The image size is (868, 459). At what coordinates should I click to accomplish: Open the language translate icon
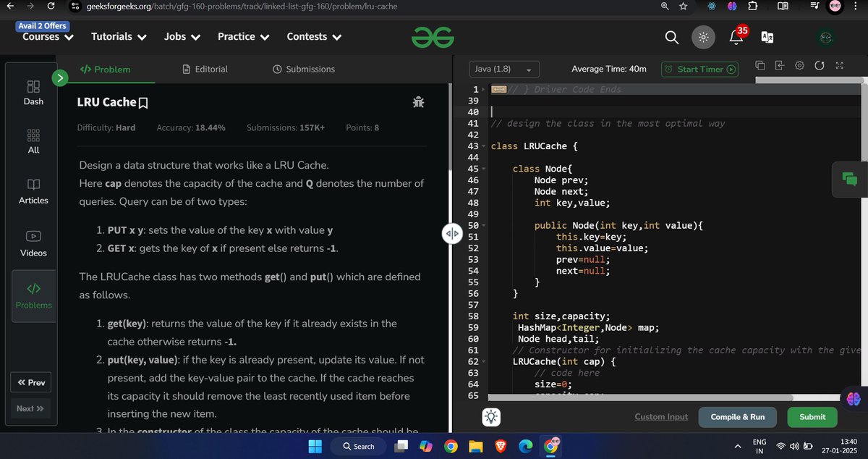767,37
